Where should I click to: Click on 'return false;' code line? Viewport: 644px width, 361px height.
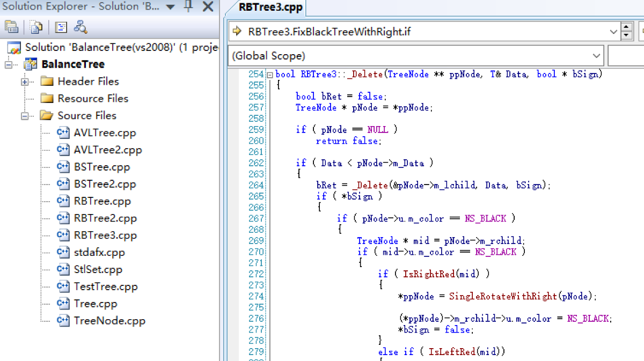pyautogui.click(x=348, y=141)
